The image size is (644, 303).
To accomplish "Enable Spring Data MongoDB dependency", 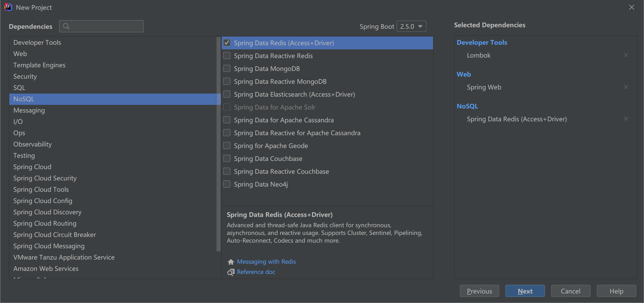I will click(227, 68).
